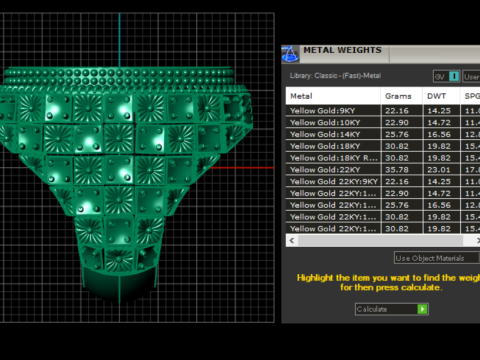Click the Use Object Materials button
This screenshot has height=360, width=480.
coord(437,258)
